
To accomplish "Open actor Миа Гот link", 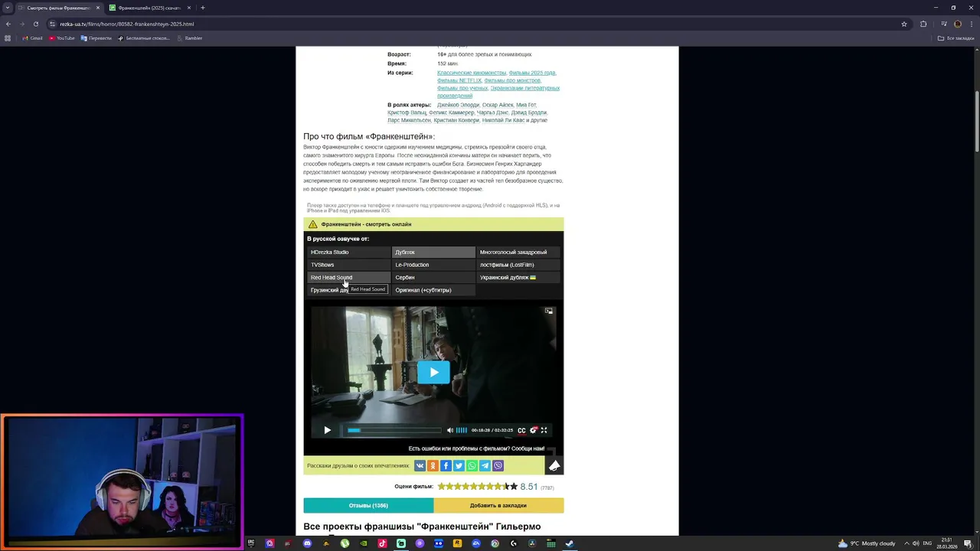I will [526, 105].
